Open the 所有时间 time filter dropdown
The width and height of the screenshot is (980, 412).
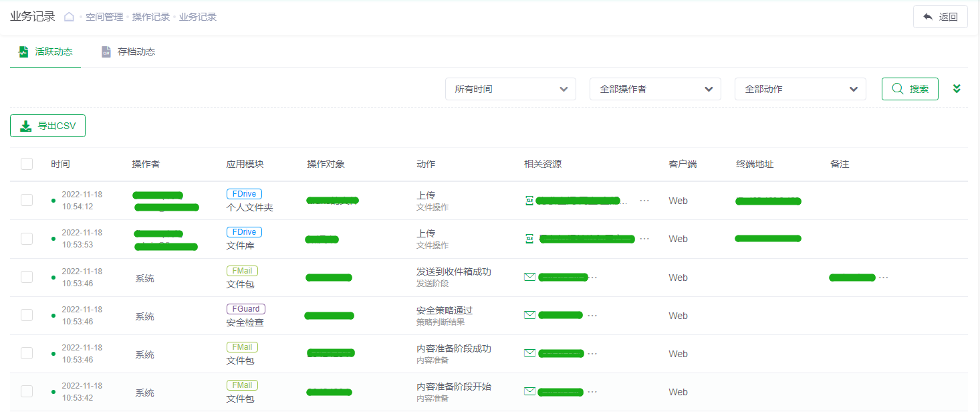[x=511, y=89]
